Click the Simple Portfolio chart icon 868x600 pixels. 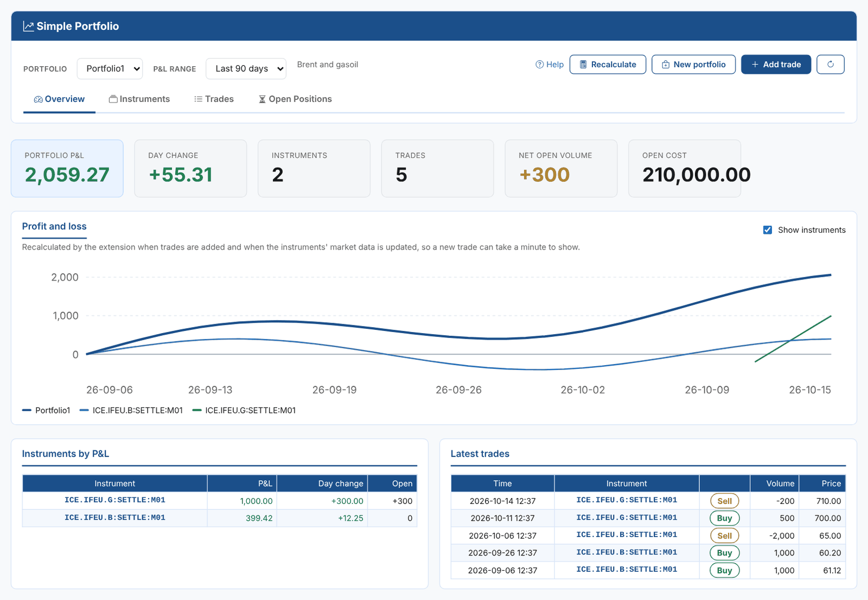pos(28,26)
